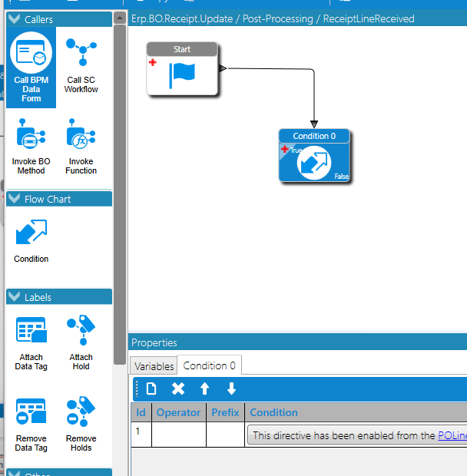Collapse the Flow Chart section
Screen dimensions: 467x476
coord(15,199)
